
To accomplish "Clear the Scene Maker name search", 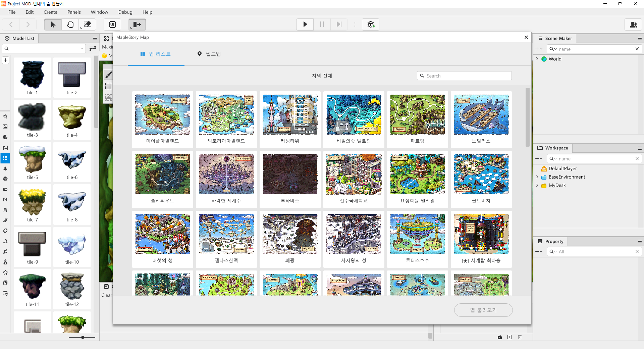I will click(637, 49).
